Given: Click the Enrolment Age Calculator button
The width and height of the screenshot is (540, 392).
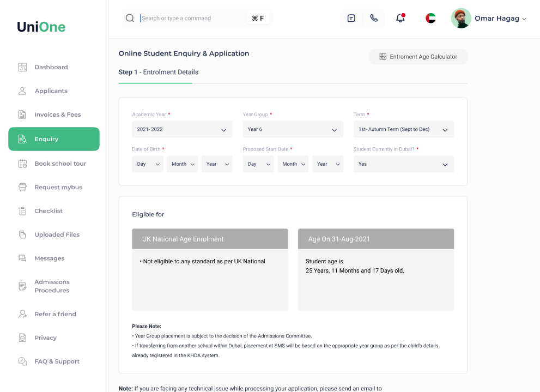Looking at the screenshot, I should click(x=418, y=57).
